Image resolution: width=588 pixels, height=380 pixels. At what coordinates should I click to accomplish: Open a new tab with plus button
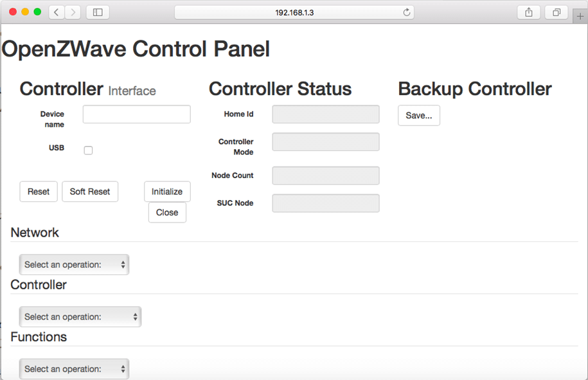coord(580,16)
